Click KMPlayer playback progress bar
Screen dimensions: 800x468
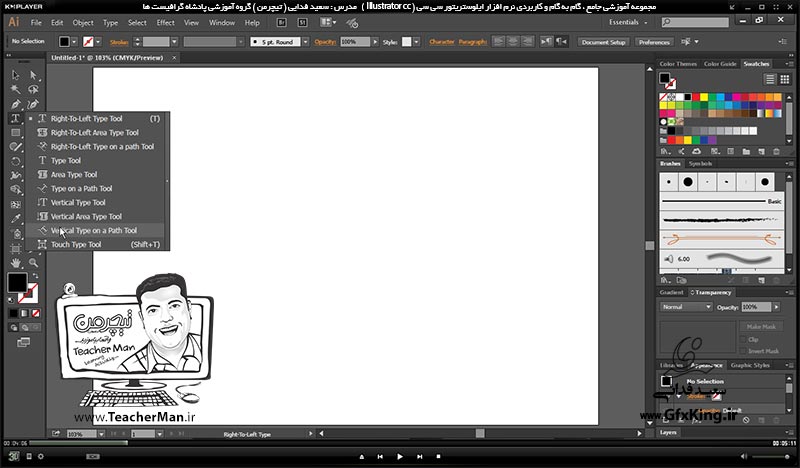(x=400, y=443)
